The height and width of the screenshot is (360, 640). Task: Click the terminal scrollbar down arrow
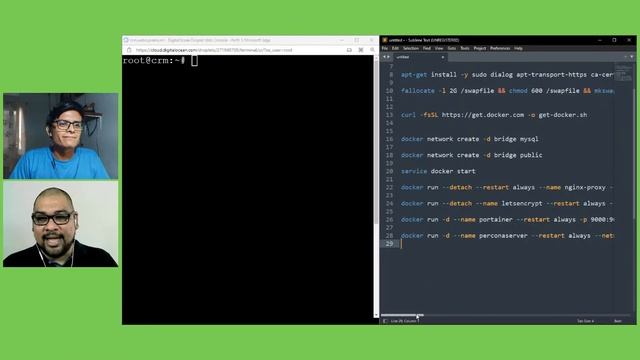pos(376,315)
